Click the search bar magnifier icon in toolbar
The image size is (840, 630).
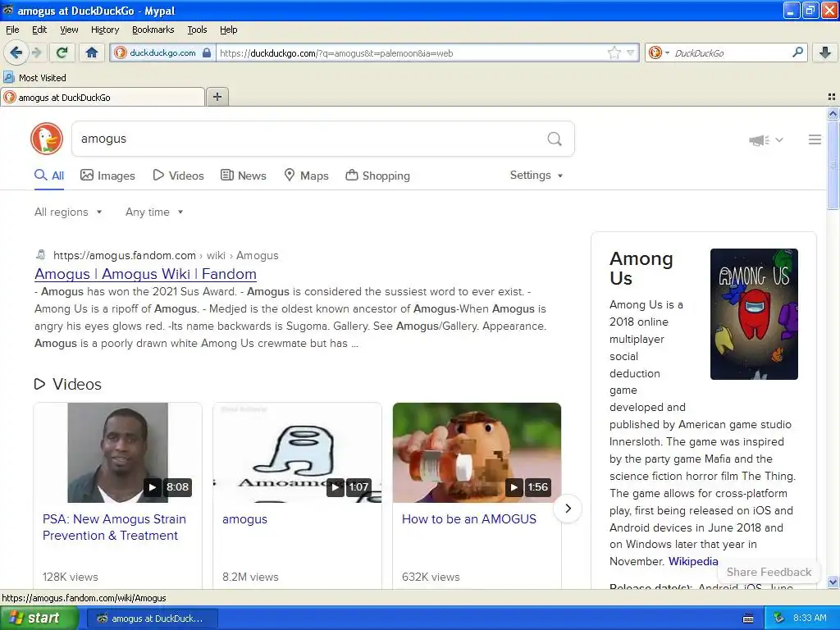797,52
